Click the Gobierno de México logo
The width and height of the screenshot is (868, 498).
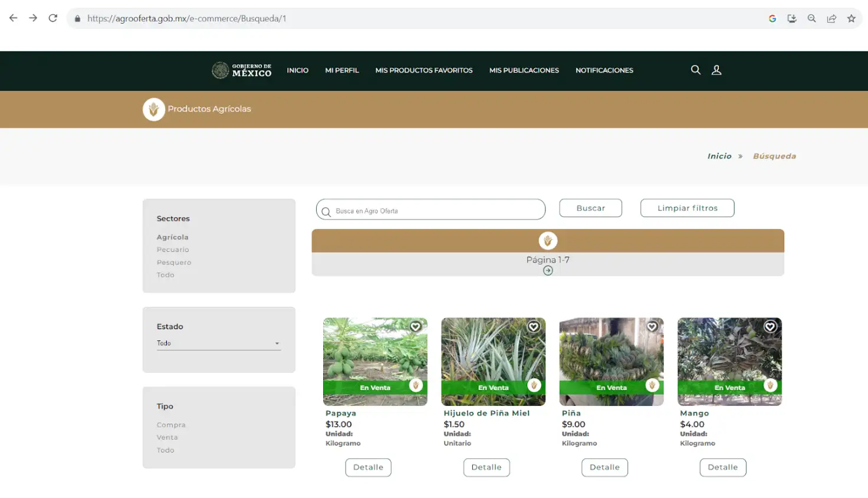[241, 70]
